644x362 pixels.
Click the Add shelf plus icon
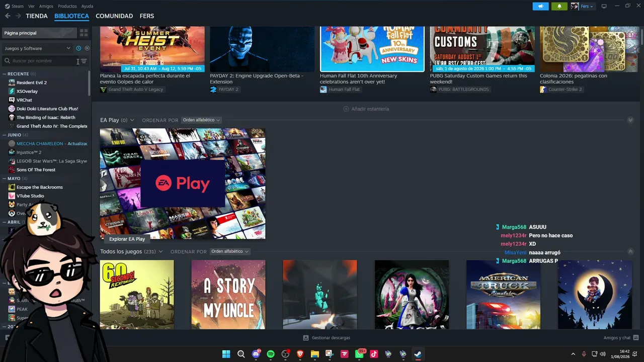pos(346,109)
